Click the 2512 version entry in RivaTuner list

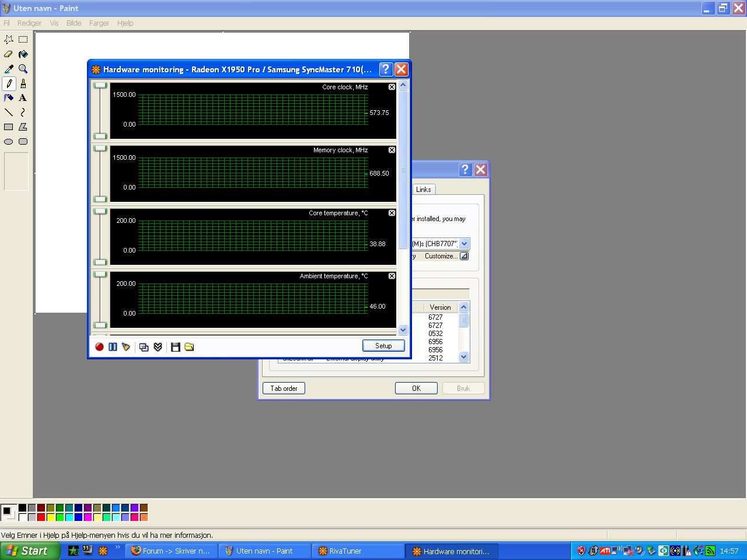click(435, 358)
